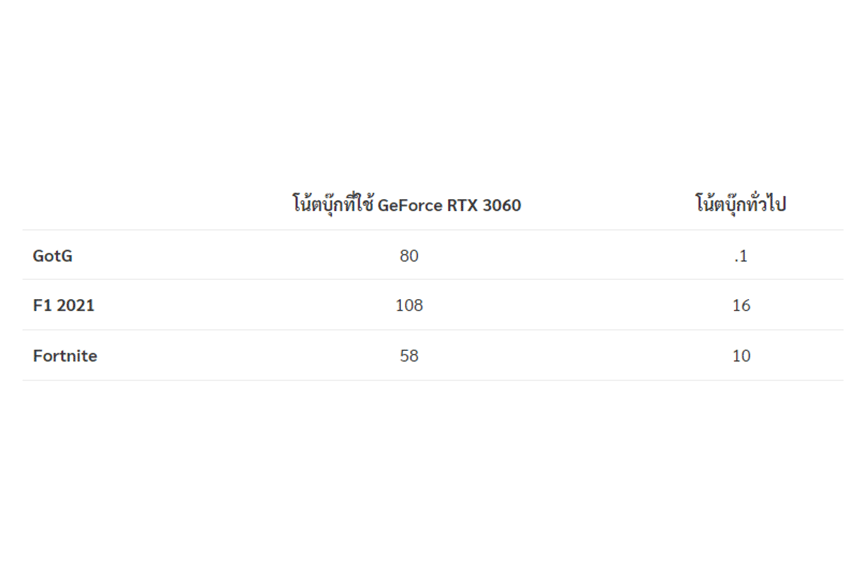Click F1 in the F1 2021 label

pyautogui.click(x=42, y=306)
